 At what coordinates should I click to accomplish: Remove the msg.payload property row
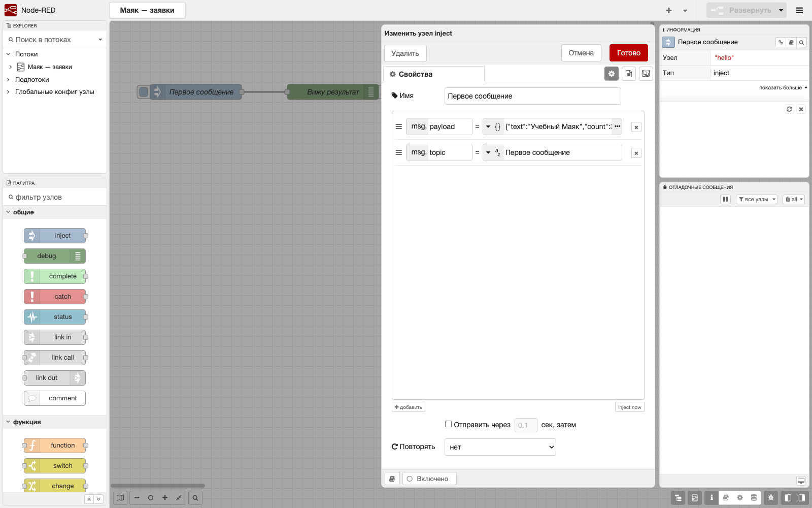636,127
